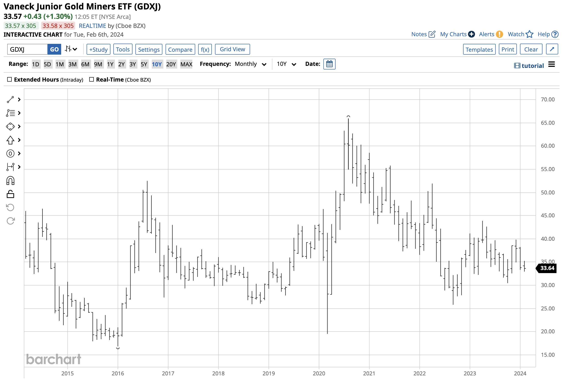Click the GDXJ symbol input field

[x=27, y=49]
